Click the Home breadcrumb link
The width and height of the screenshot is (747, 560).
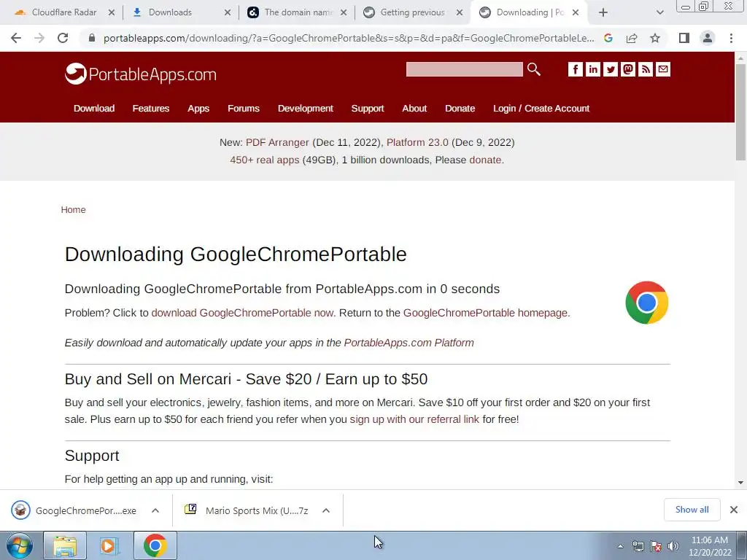(x=73, y=210)
